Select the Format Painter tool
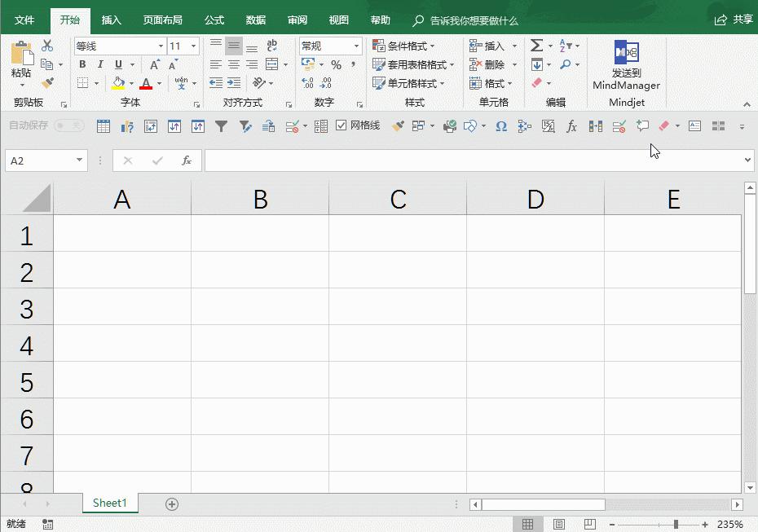 pos(47,81)
